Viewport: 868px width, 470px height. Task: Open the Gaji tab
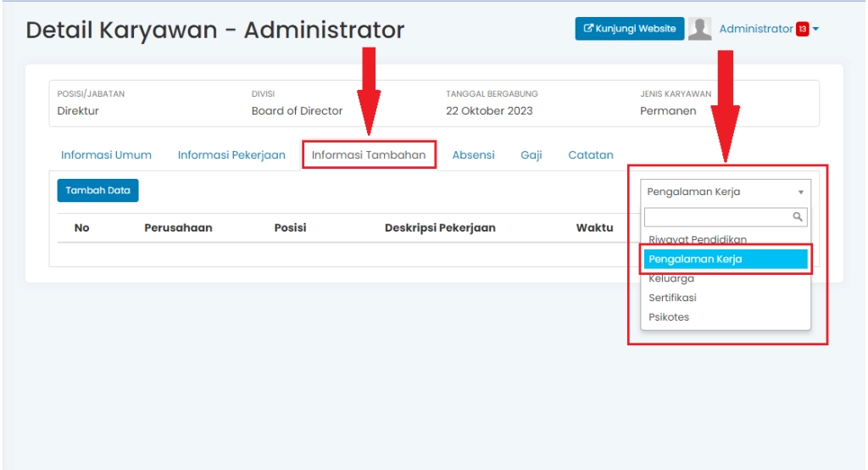(531, 155)
